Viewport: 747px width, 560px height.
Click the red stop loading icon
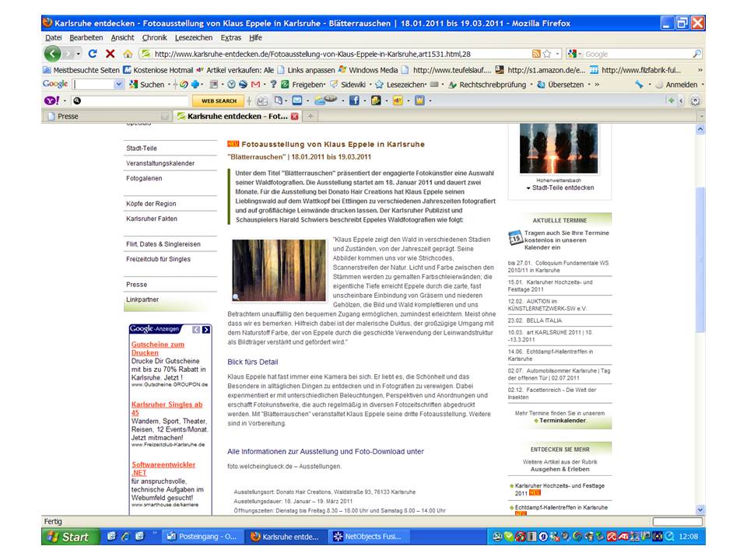[110, 54]
